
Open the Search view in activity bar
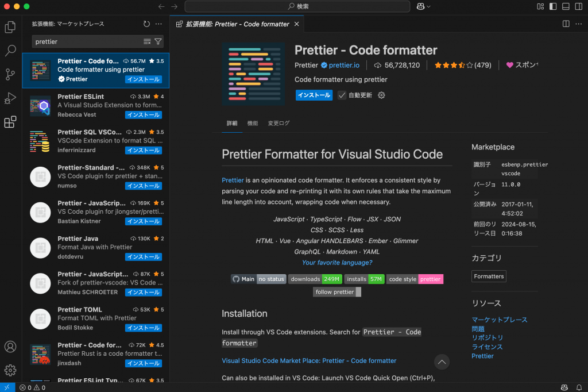10,51
